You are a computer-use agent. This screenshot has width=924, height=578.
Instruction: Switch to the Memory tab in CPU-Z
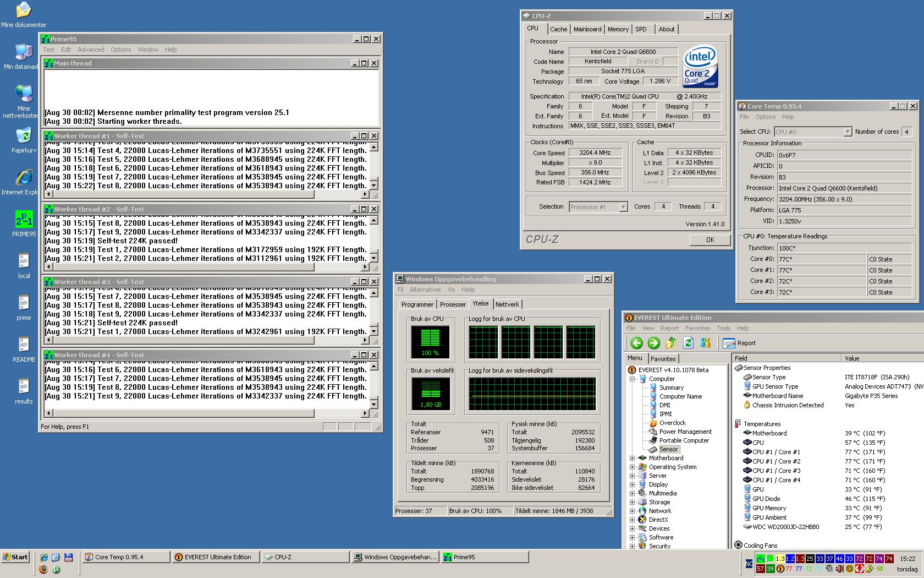[x=618, y=29]
